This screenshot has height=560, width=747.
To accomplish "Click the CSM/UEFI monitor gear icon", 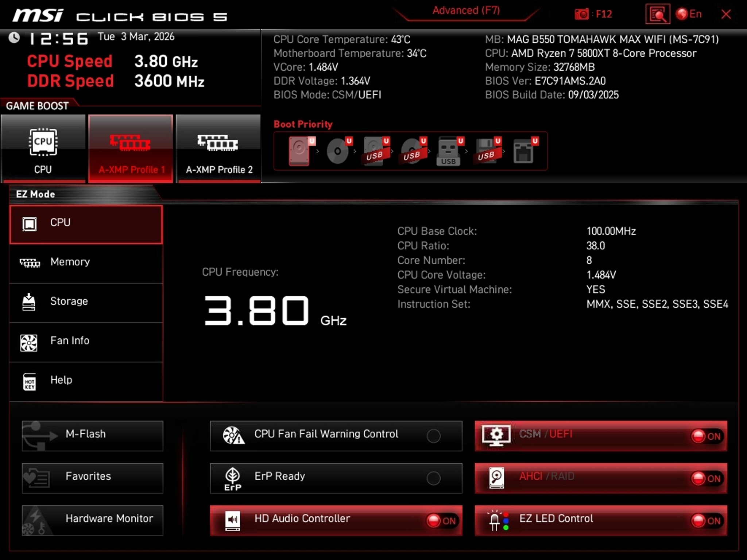I will (x=496, y=435).
